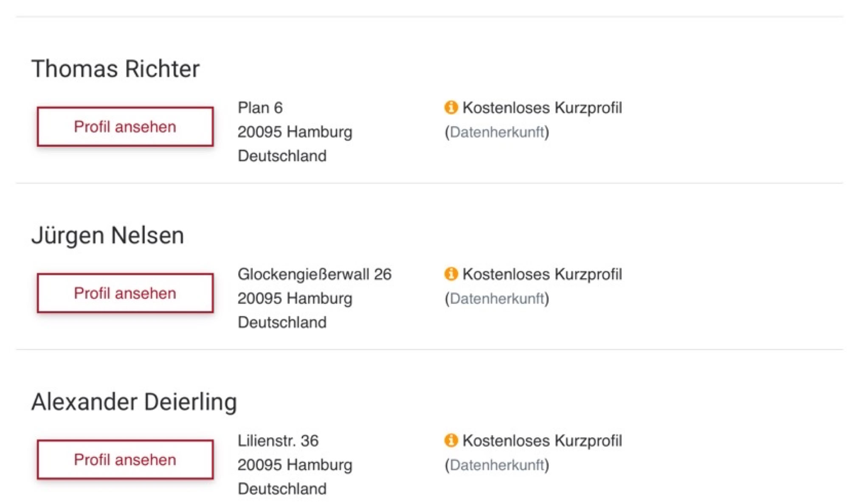
Task: Click Kostenloses Kurzprofil text for Jürgen Nelsen
Action: coord(542,274)
